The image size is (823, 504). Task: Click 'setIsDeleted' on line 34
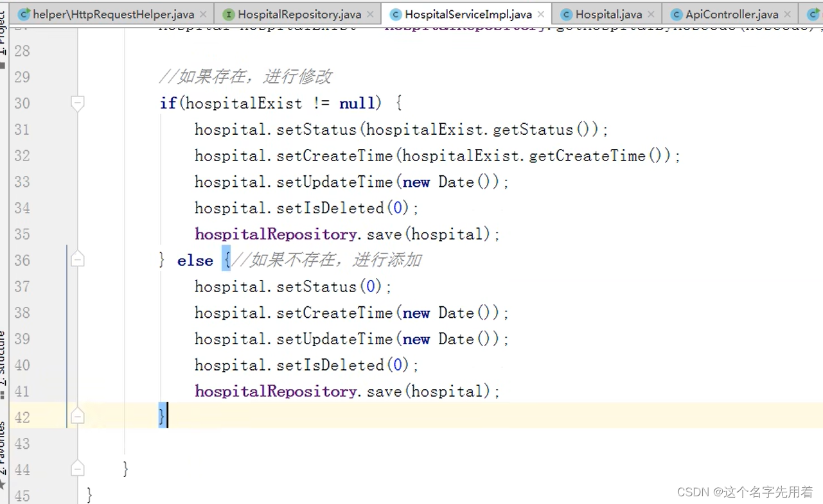tap(330, 208)
